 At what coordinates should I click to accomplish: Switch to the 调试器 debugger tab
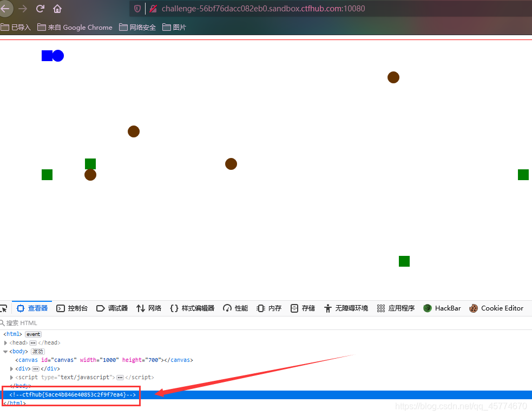[x=112, y=308]
